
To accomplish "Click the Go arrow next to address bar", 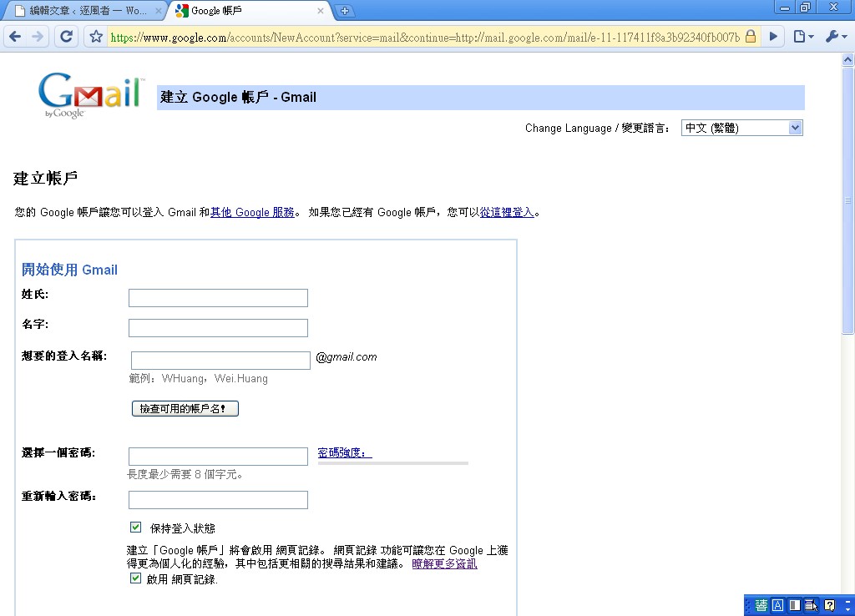I will (x=773, y=37).
